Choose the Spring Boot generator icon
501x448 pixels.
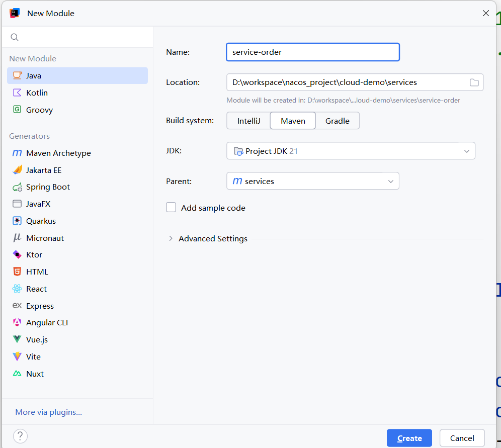click(17, 187)
